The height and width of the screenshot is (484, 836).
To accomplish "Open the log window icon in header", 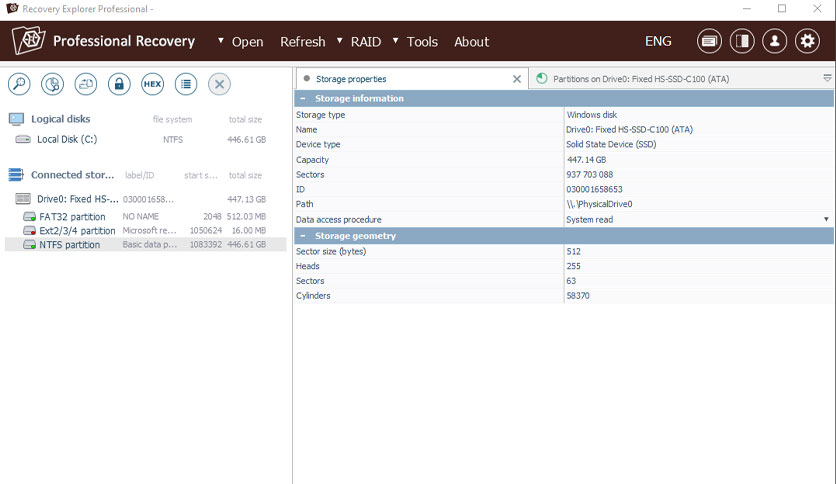I will [x=709, y=41].
